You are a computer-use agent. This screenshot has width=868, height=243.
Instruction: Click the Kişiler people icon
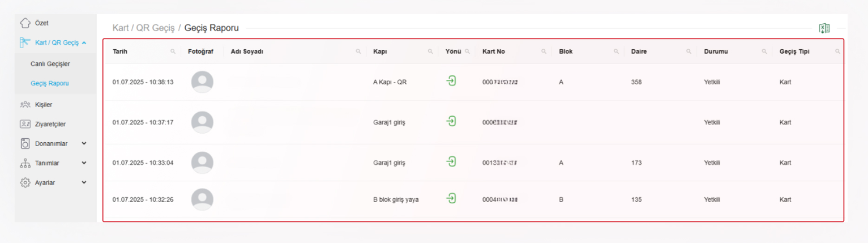point(25,105)
